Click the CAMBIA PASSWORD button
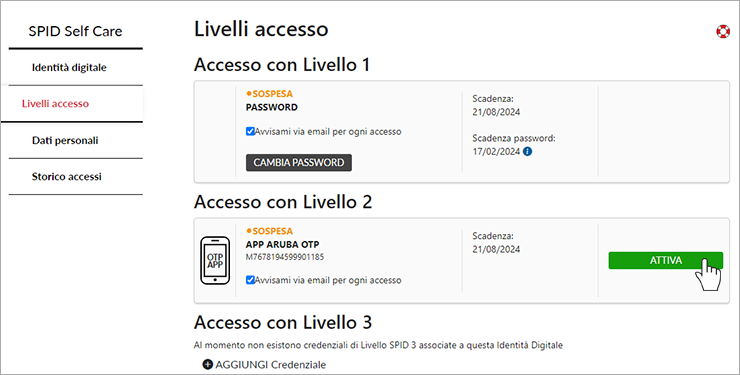Viewport: 740px width, 375px height. (299, 162)
